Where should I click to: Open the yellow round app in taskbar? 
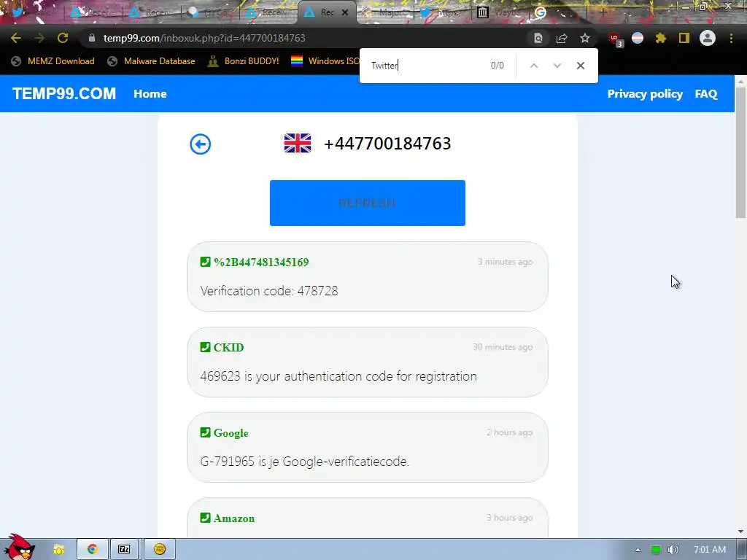(x=160, y=550)
